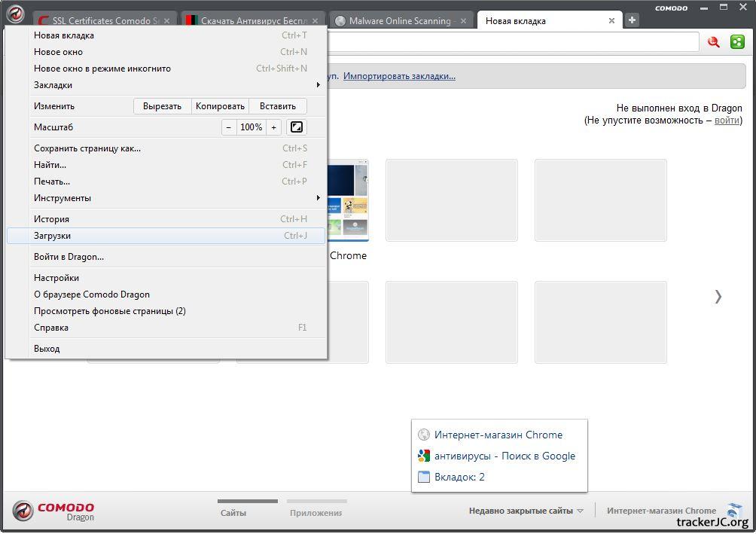756x534 pixels.
Task: Click the green share icon in toolbar
Action: coord(737,42)
